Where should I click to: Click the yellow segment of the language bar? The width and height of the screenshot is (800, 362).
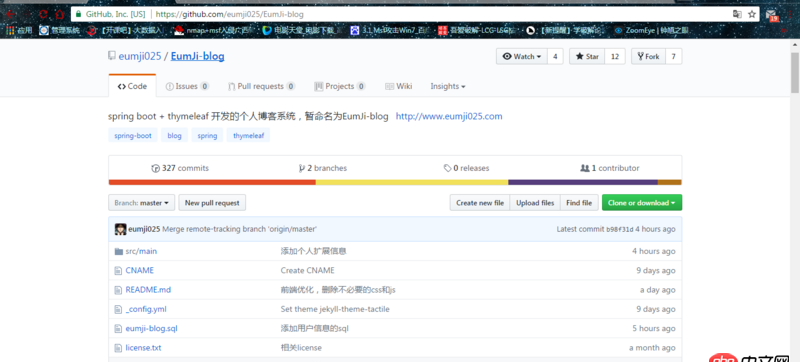pyautogui.click(x=412, y=182)
